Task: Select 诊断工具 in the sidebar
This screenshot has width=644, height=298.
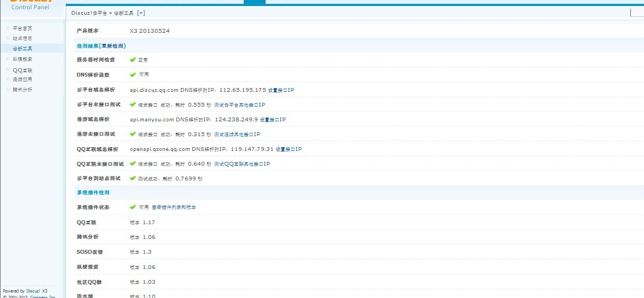Action: [x=22, y=48]
